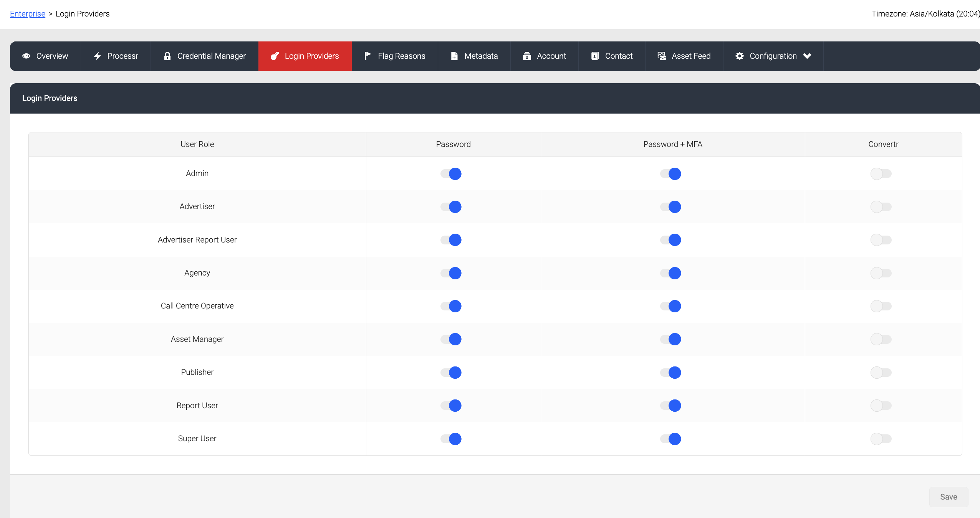Click the address book icon beside Contact
980x518 pixels.
click(595, 56)
